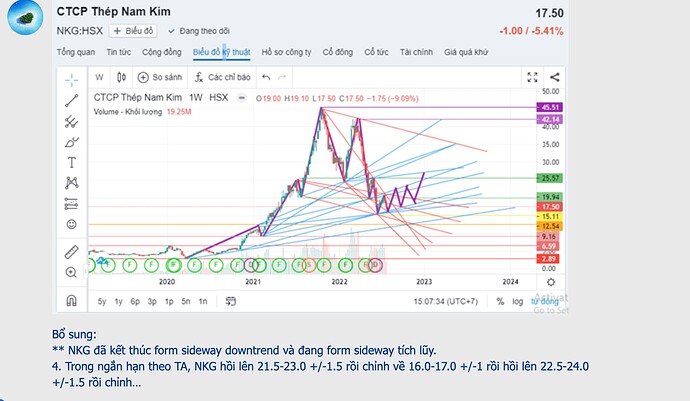Select the ruler measure tool

pyautogui.click(x=71, y=252)
